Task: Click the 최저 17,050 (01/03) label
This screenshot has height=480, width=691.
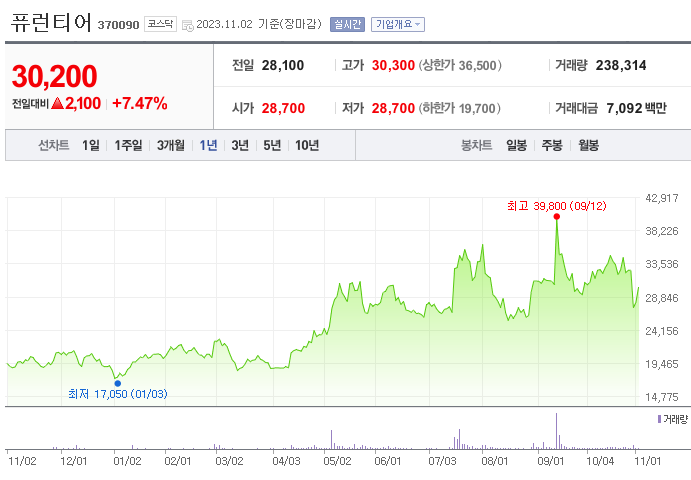Action: pos(118,394)
